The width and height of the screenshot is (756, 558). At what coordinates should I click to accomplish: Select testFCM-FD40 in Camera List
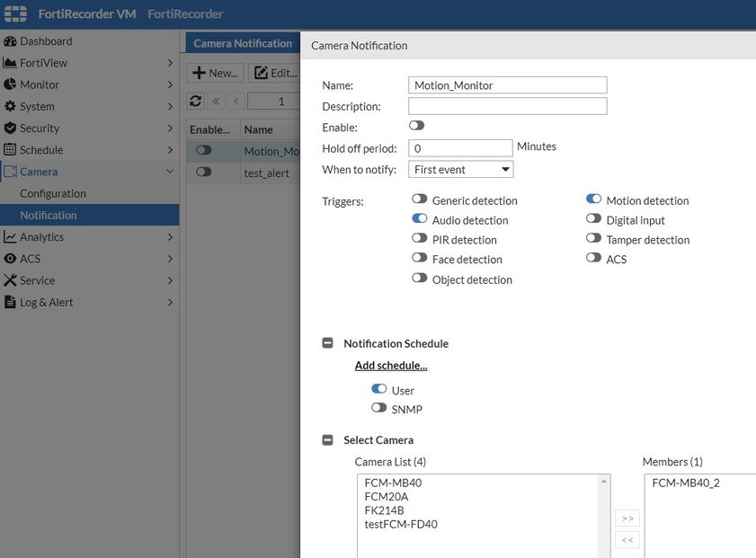pyautogui.click(x=401, y=524)
